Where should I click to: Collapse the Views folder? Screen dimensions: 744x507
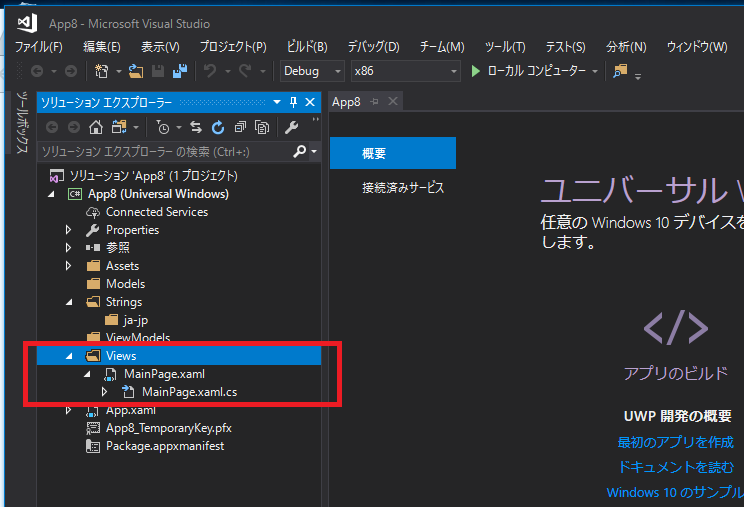pyautogui.click(x=69, y=356)
